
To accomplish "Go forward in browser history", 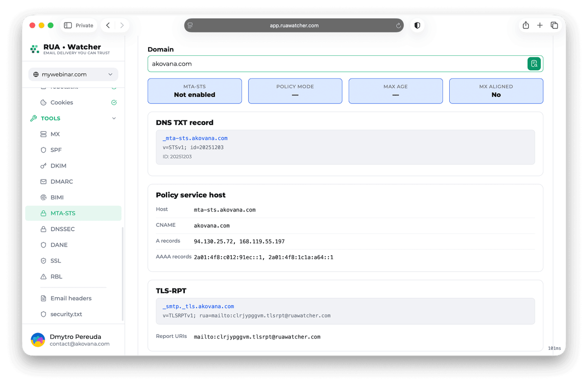I will click(122, 25).
